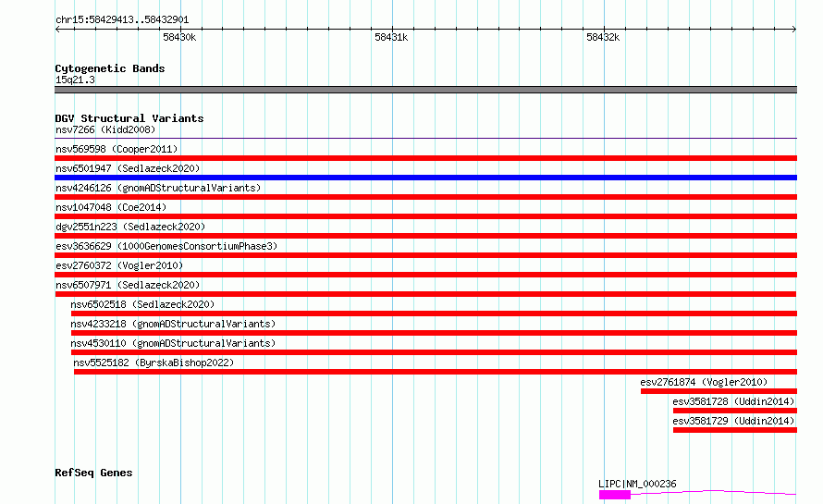Click red bar for nsv1047048
The height and width of the screenshot is (504, 823).
click(x=425, y=216)
